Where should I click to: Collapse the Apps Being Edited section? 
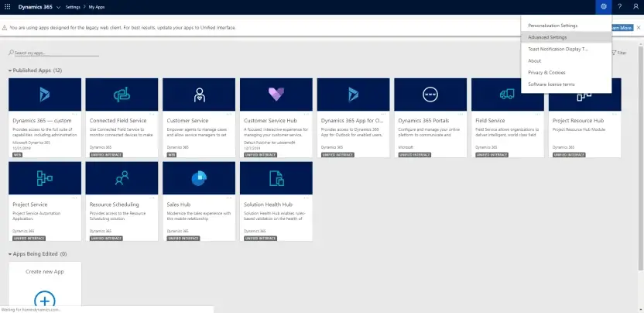pos(10,254)
